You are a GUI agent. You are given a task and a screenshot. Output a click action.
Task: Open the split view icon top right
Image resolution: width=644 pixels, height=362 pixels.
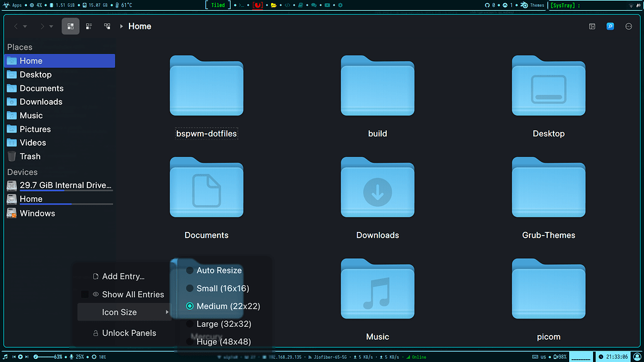pyautogui.click(x=592, y=26)
